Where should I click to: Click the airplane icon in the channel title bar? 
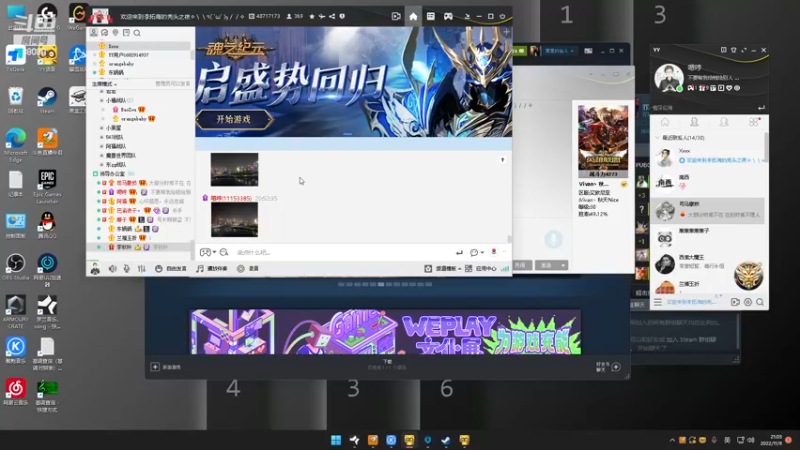tap(322, 16)
